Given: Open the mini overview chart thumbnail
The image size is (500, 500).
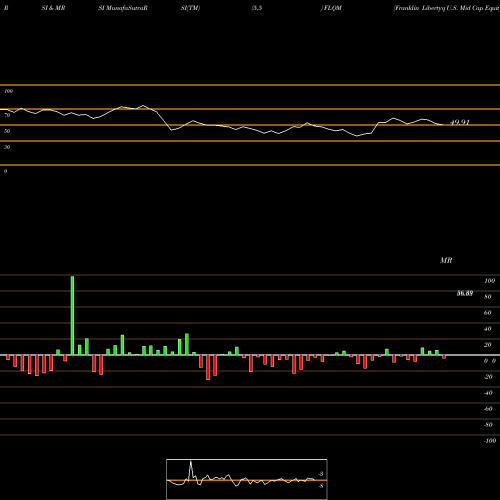Looking at the screenshot, I should pyautogui.click(x=247, y=479).
